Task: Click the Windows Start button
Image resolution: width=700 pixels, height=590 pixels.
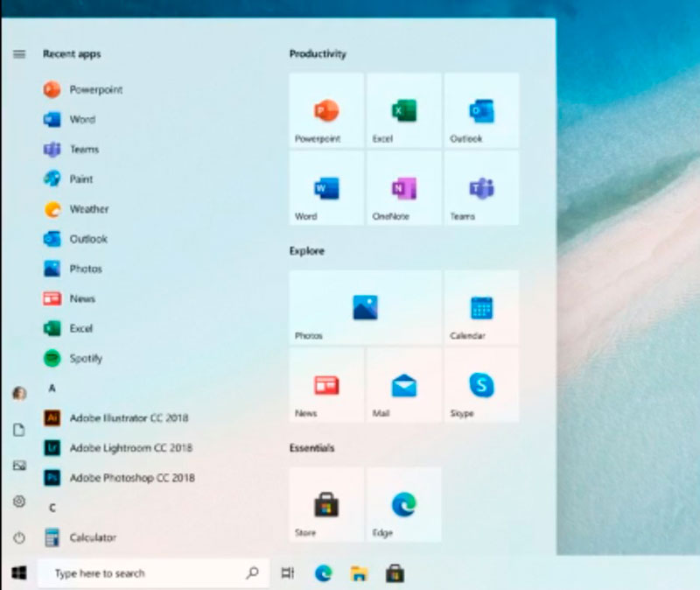Action: click(x=18, y=573)
